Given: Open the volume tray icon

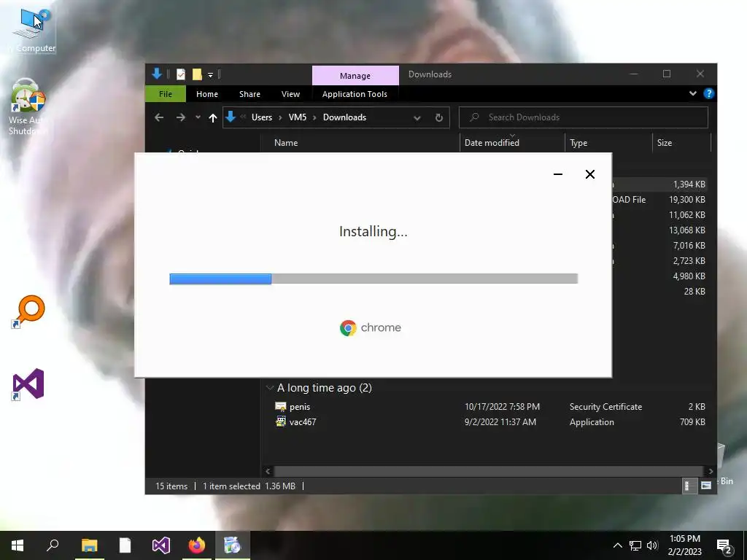Looking at the screenshot, I should pyautogui.click(x=652, y=545).
